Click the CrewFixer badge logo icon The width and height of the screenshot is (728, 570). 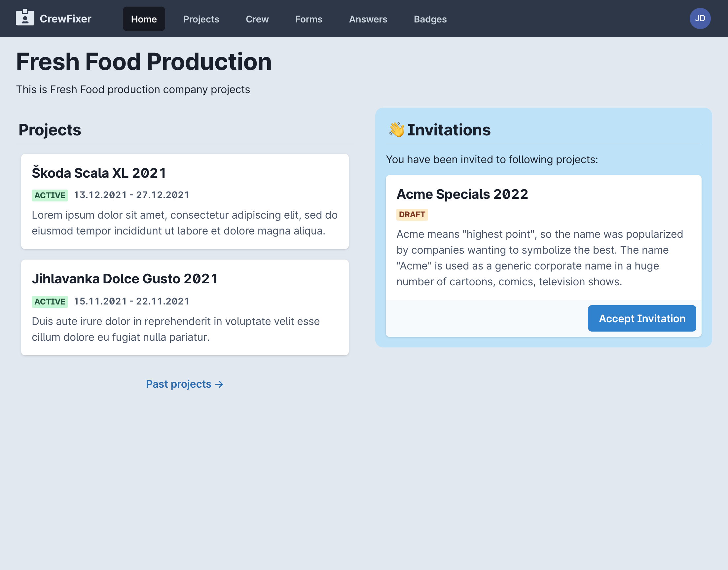pos(25,18)
